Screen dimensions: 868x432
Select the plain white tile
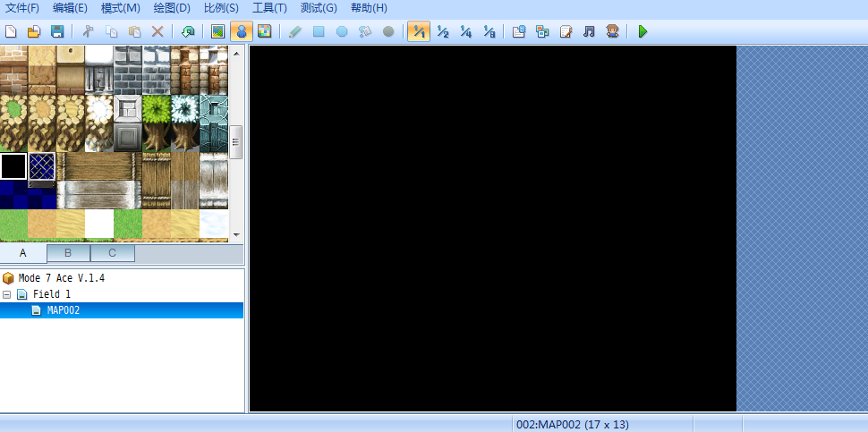coord(99,224)
